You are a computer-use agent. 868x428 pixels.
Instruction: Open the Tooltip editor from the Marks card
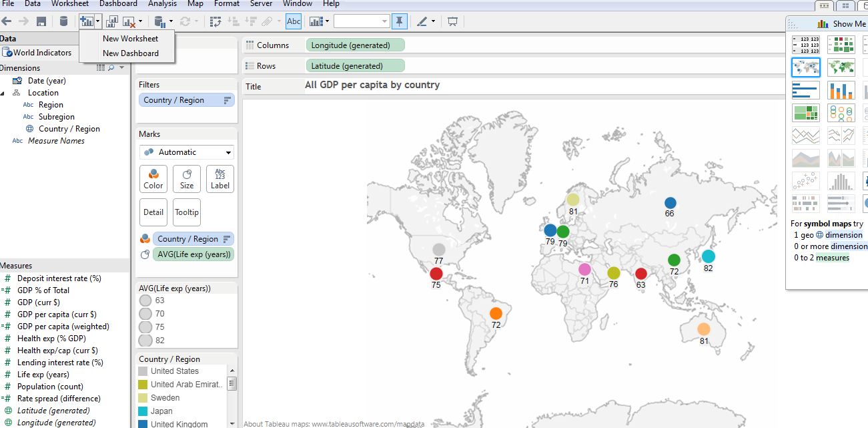186,212
